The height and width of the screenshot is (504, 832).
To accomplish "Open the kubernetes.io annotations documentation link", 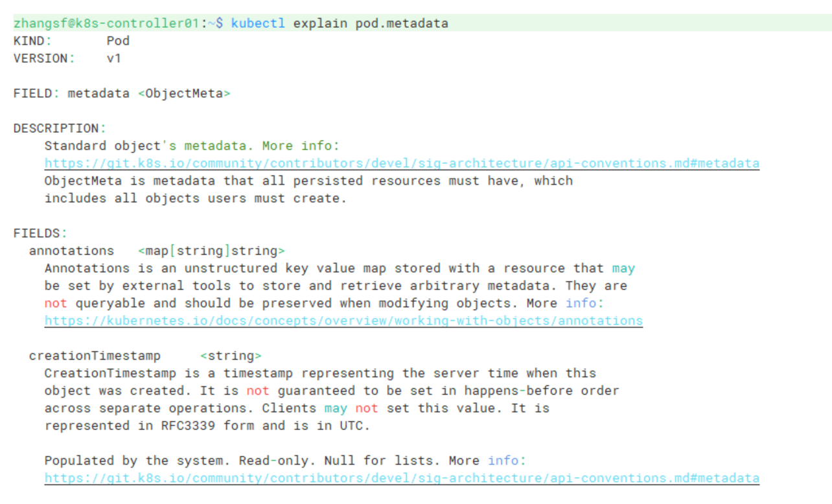I will click(x=343, y=321).
